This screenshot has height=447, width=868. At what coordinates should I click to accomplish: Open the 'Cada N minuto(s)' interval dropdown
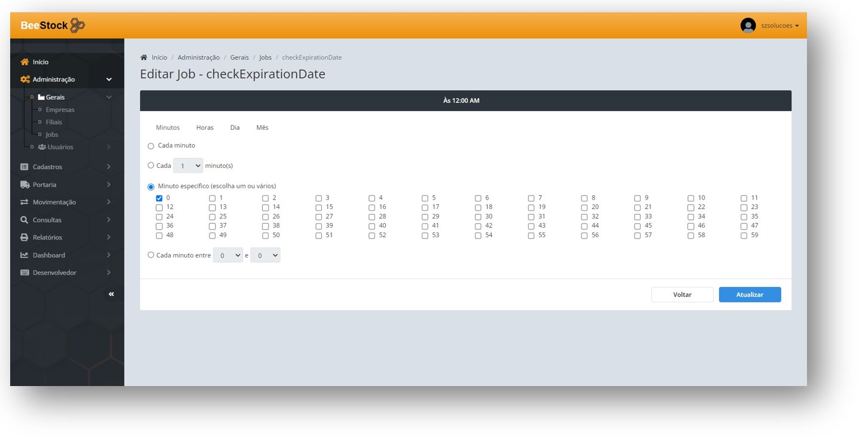(188, 166)
